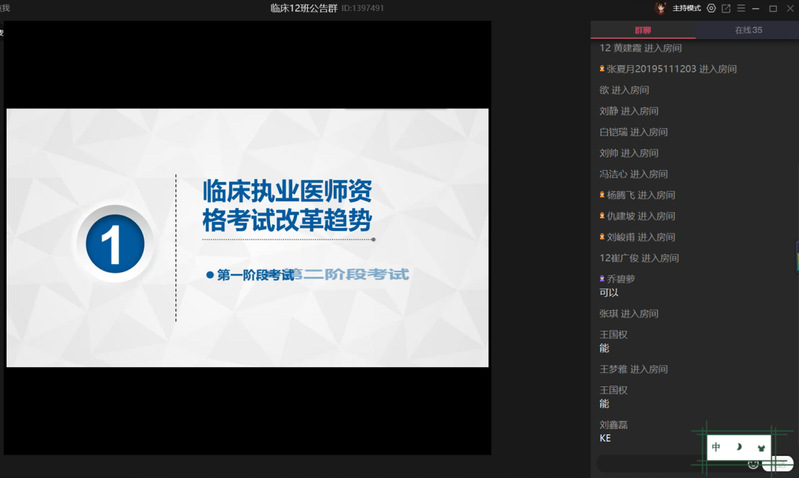Open the hamburger menu in title bar
This screenshot has height=478, width=799.
pos(740,8)
